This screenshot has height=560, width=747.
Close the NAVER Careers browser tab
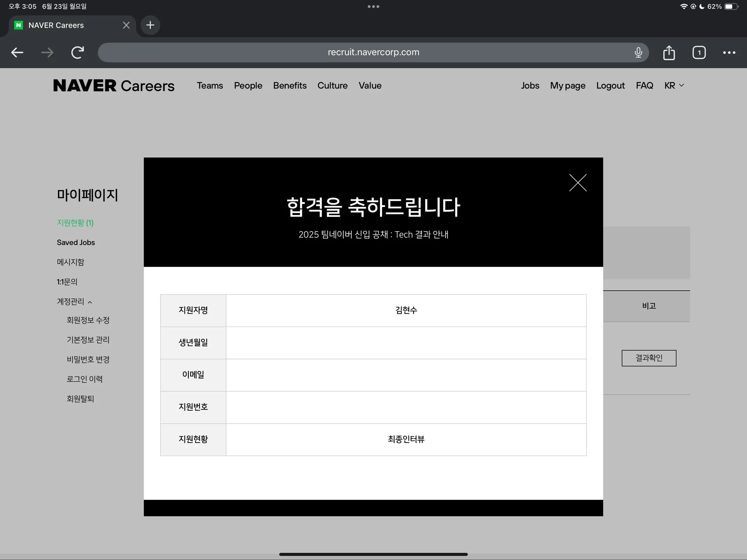pos(126,25)
